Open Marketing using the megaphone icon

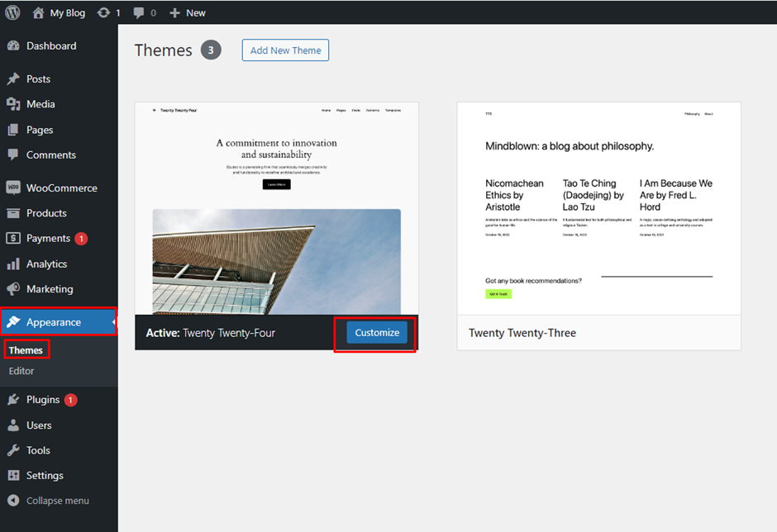tap(20, 288)
